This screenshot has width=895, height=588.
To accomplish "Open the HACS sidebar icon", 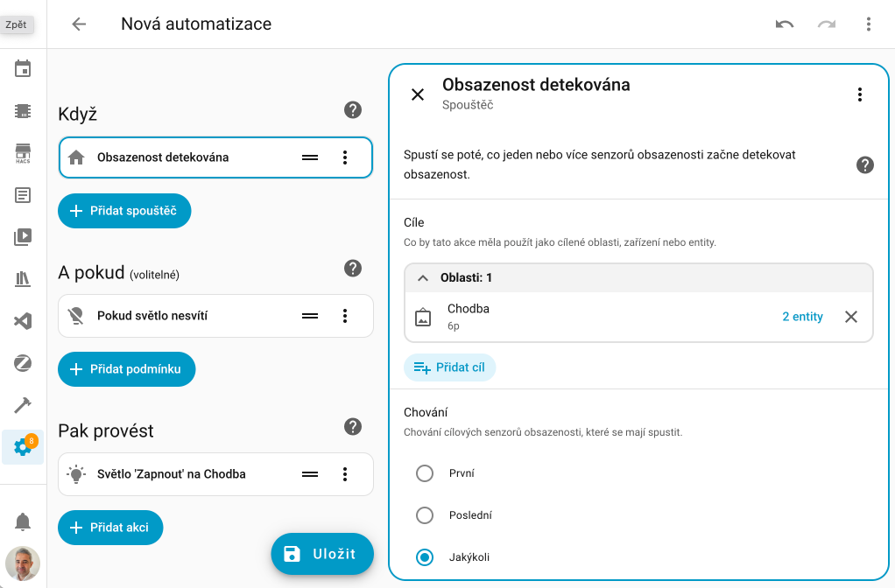I will (x=23, y=153).
